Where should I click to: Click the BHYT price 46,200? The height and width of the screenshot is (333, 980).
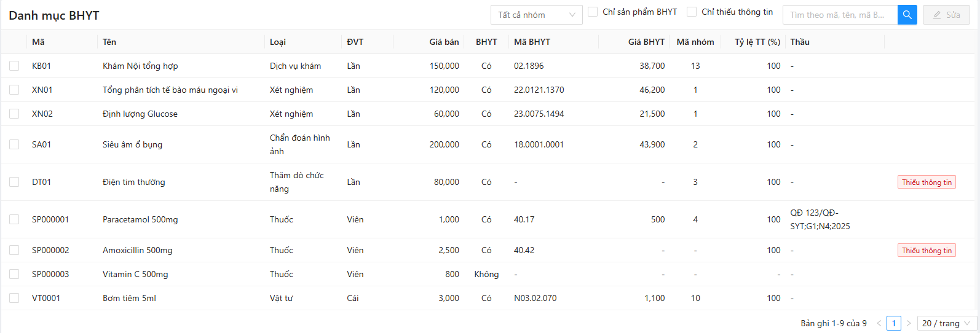652,90
